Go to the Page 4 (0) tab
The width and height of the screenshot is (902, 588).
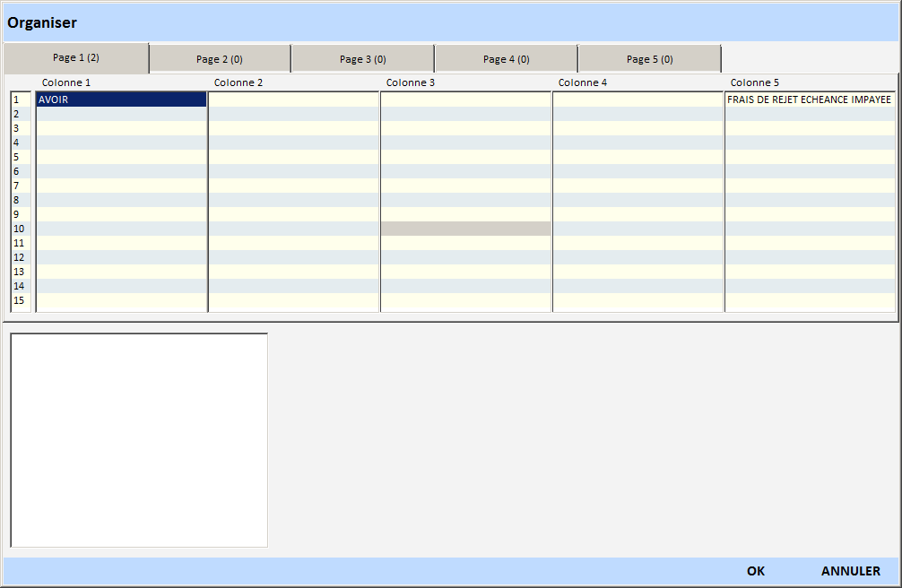tap(507, 59)
